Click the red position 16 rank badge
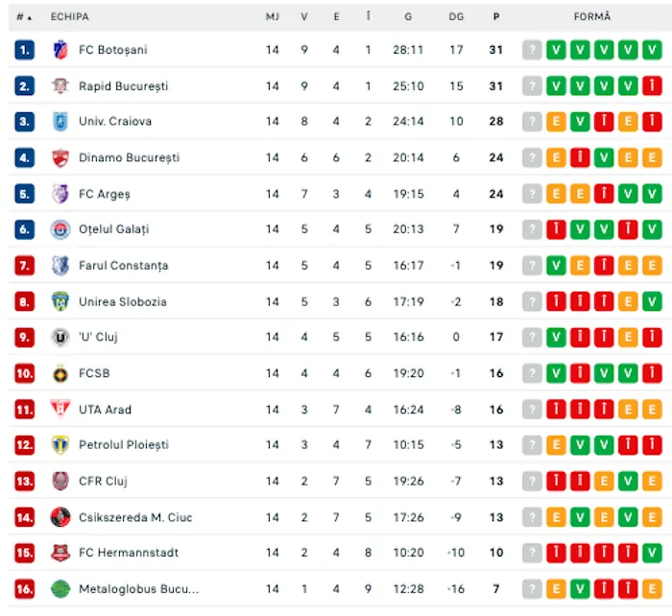 [25, 589]
